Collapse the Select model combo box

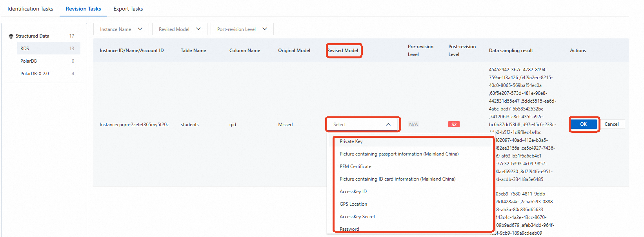click(x=362, y=125)
